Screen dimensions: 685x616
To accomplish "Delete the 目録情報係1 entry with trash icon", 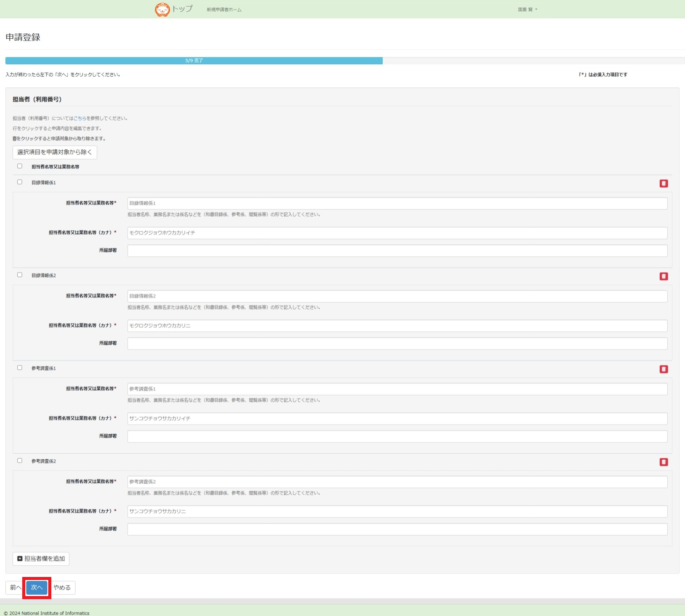I will tap(664, 183).
